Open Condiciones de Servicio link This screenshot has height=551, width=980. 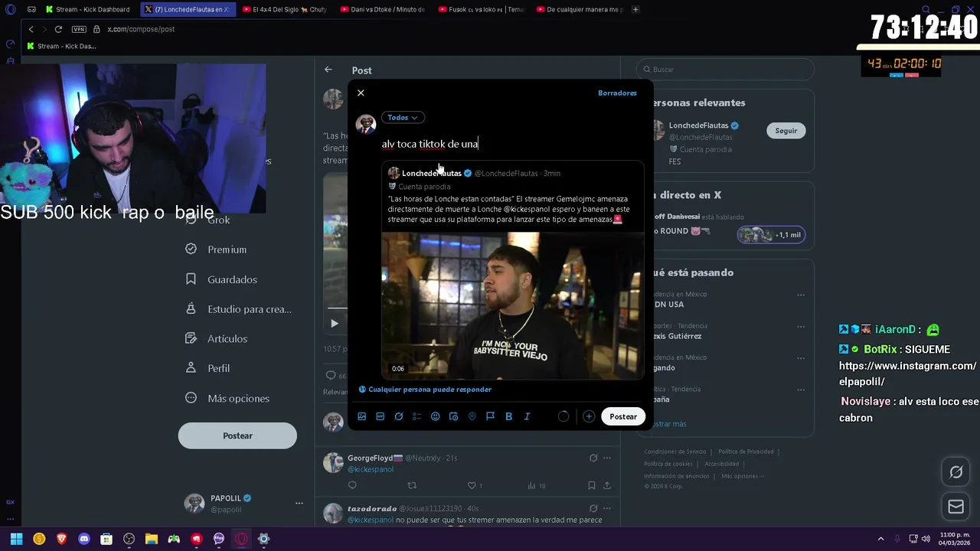(675, 452)
